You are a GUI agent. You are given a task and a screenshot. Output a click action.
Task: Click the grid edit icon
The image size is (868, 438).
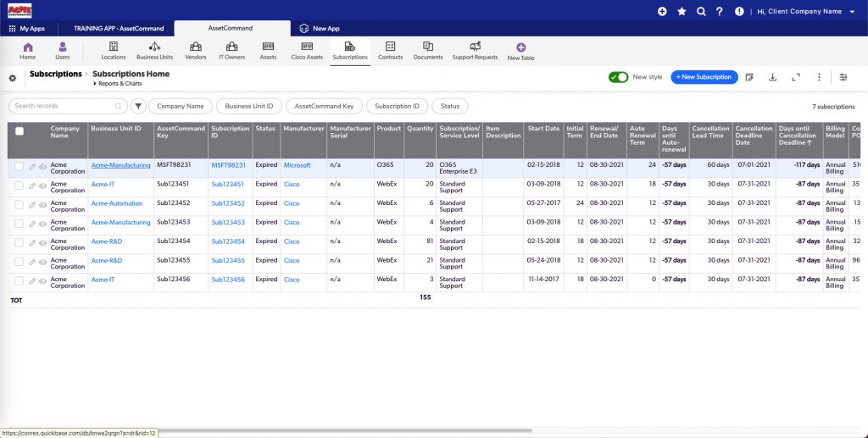point(749,77)
